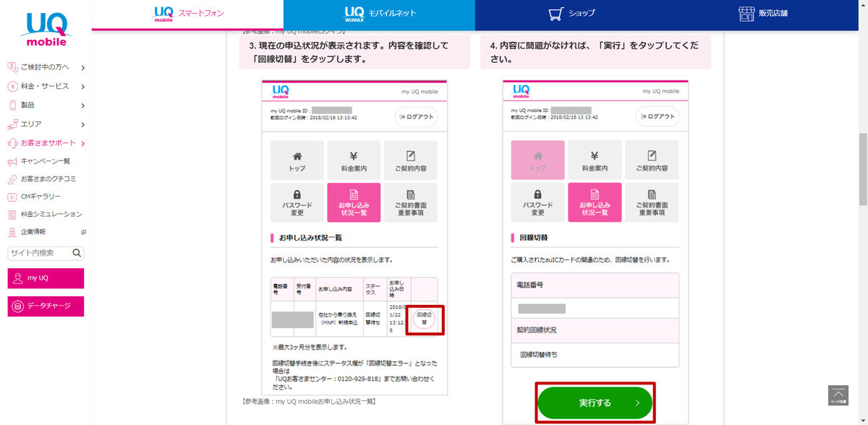The image size is (868, 425).
Task: Open ご検討中の方へ menu item
Action: point(45,67)
